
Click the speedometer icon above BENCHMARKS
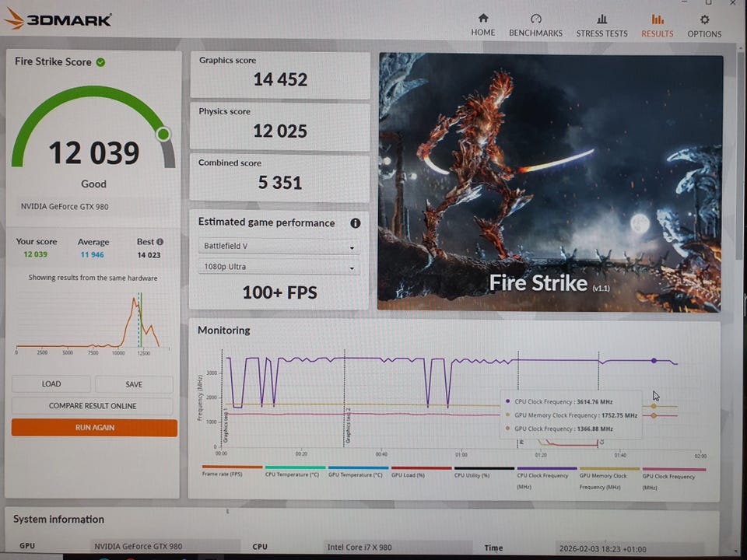pos(536,19)
